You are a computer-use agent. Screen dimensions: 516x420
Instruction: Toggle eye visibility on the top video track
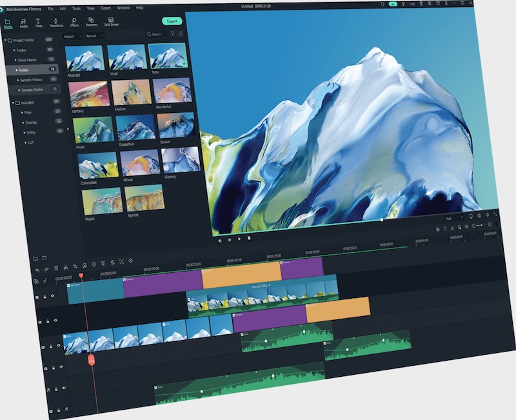click(x=52, y=295)
